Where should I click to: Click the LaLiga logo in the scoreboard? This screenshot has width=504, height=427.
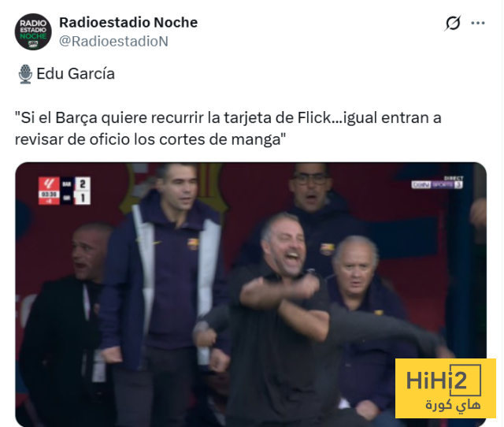49,184
